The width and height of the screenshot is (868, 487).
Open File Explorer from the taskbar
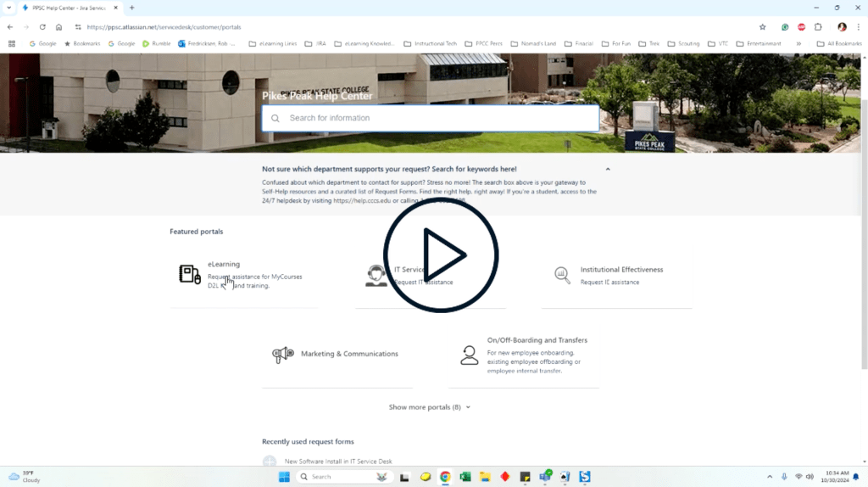coord(485,477)
